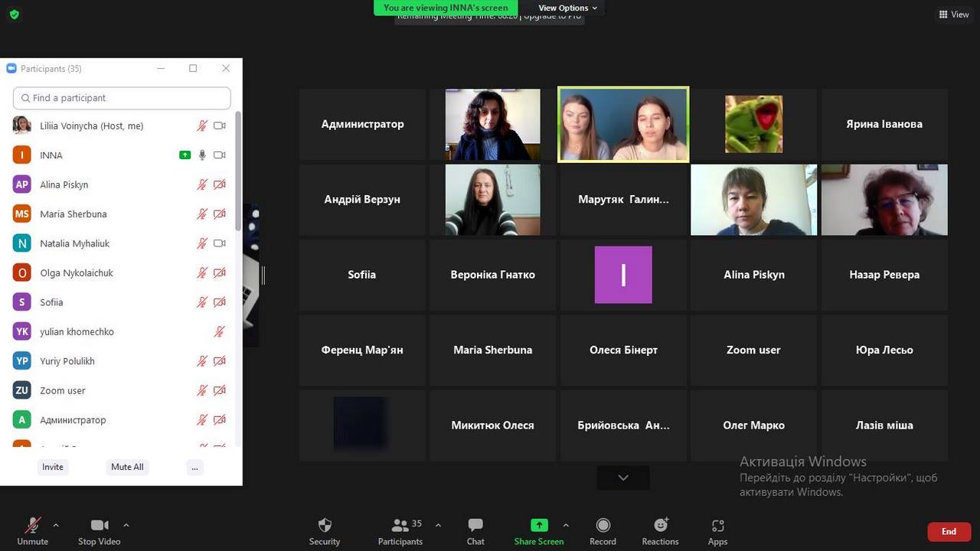Toggle Liliia Voinycha's camera icon
Image resolution: width=980 pixels, height=551 pixels.
click(220, 126)
